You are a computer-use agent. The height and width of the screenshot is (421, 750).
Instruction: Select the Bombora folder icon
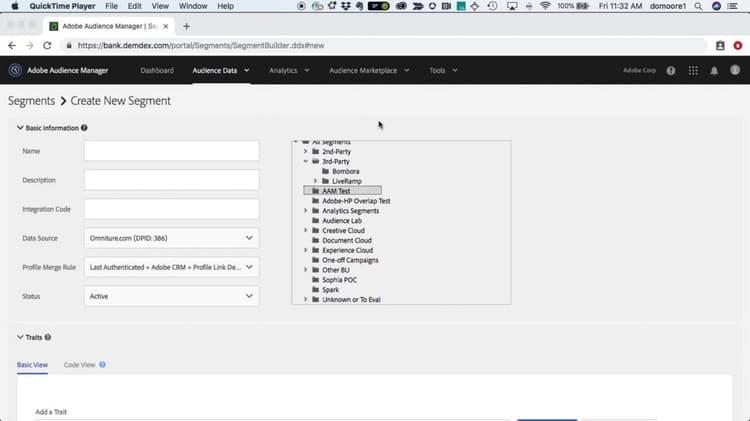click(x=326, y=171)
